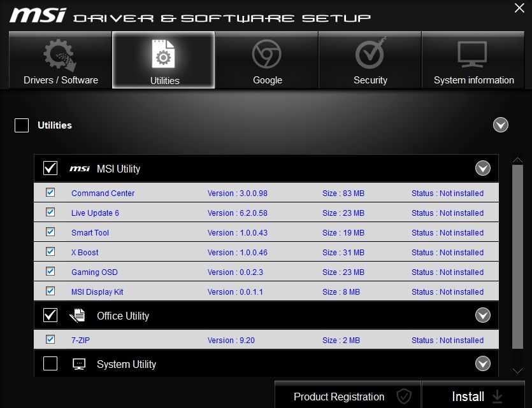The width and height of the screenshot is (532, 408).
Task: Uncheck the MSI Display Kit checkbox
Action: point(50,291)
